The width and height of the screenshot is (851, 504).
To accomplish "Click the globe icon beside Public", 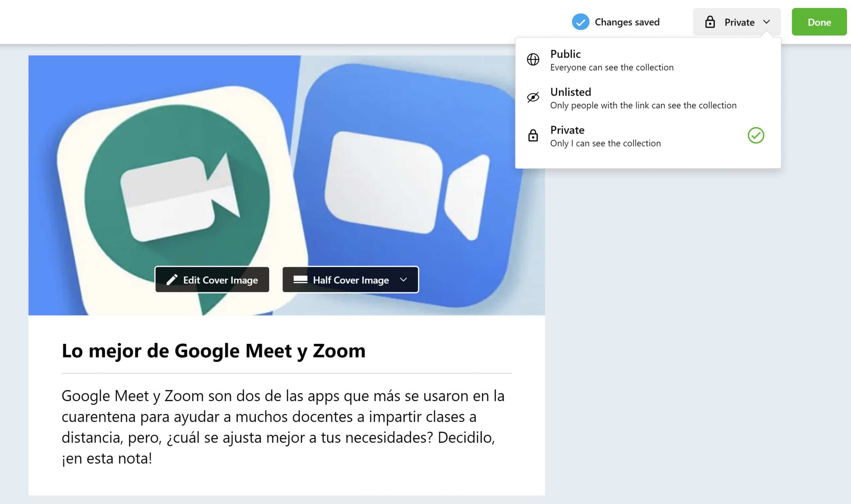I will click(x=533, y=60).
